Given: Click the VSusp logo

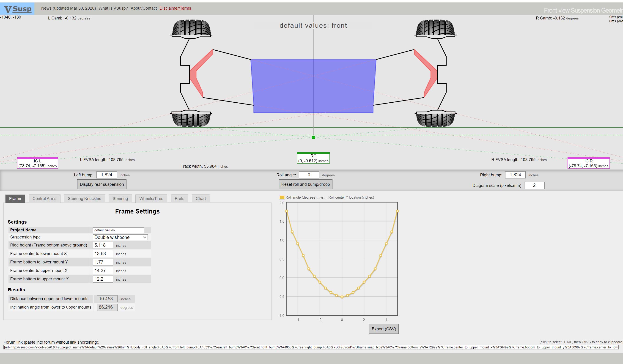Looking at the screenshot, I should point(18,9).
